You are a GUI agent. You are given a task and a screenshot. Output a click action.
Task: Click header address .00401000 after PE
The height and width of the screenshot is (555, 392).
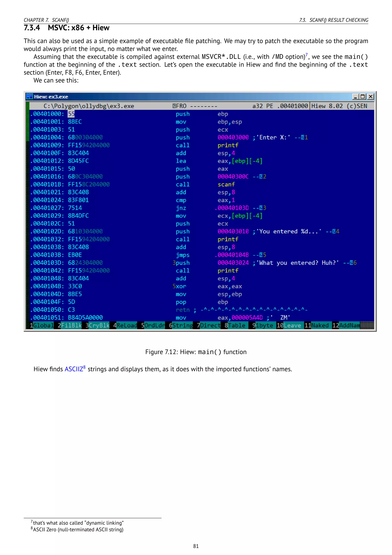(292, 106)
